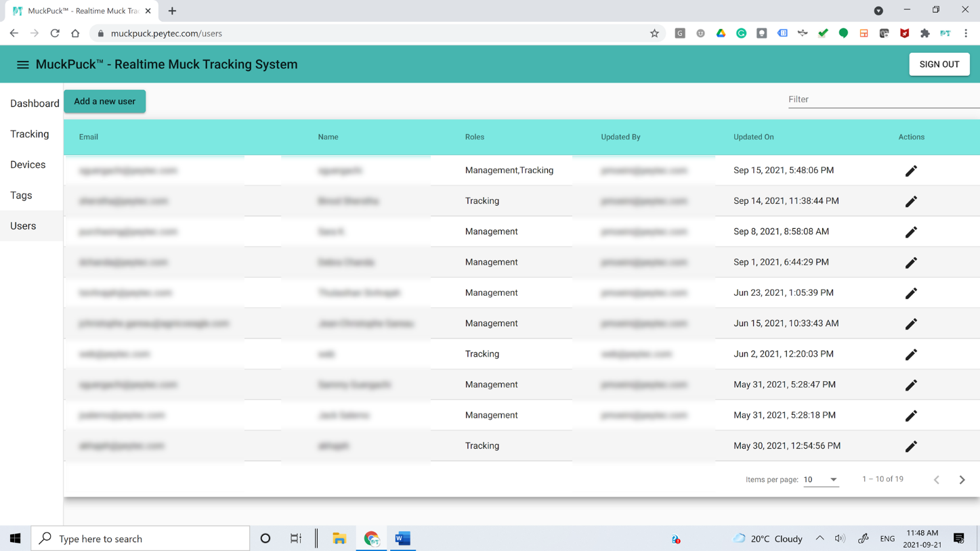
Task: Go to previous page of users
Action: (937, 479)
